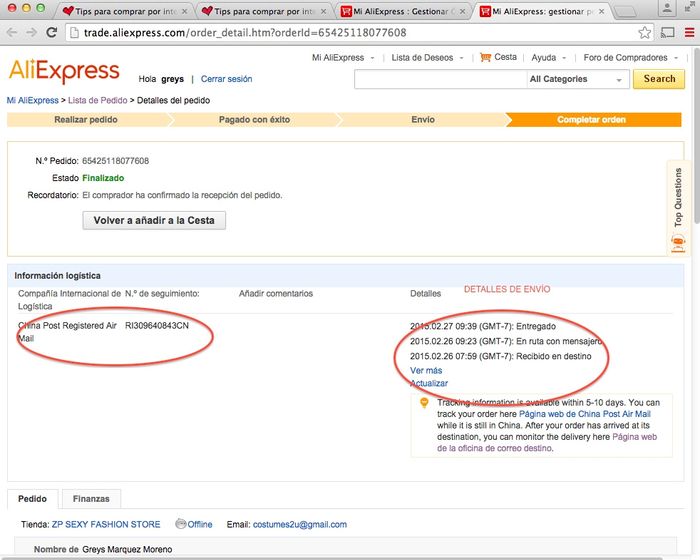Image resolution: width=700 pixels, height=560 pixels.
Task: Click the Ver más link
Action: click(x=426, y=370)
